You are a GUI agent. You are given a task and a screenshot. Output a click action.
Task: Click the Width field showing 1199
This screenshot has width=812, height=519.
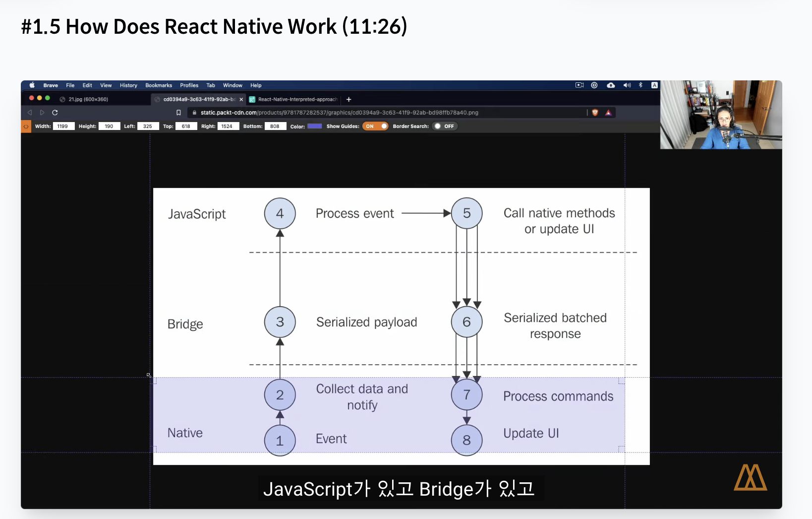(x=63, y=127)
